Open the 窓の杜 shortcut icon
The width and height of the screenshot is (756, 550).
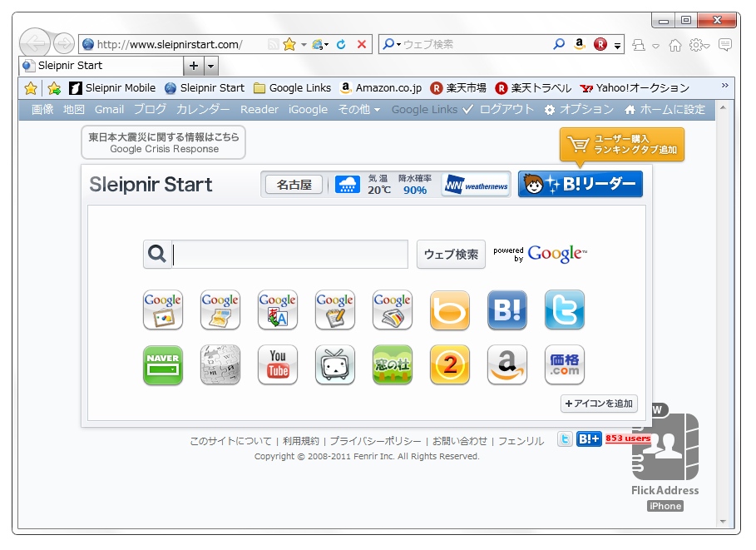pos(393,364)
